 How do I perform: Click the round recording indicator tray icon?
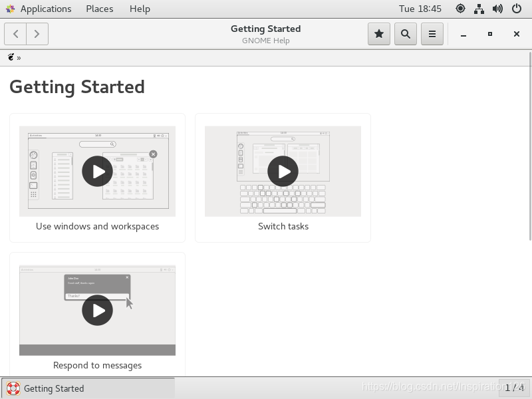(460, 9)
